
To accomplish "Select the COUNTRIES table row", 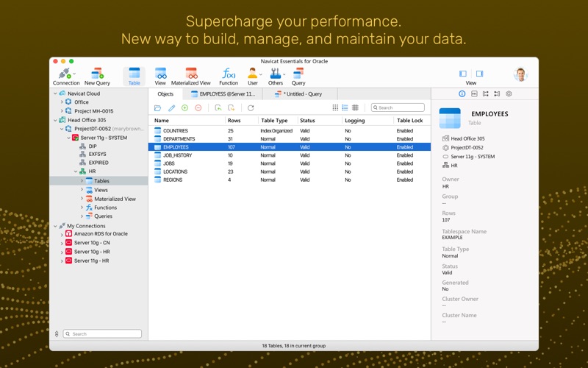I will (290, 131).
